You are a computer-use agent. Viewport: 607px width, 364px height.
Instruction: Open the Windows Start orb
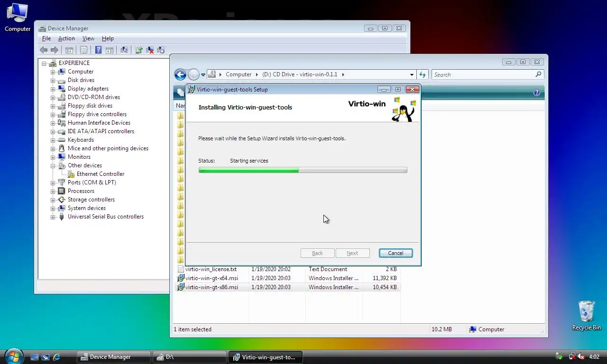point(13,356)
